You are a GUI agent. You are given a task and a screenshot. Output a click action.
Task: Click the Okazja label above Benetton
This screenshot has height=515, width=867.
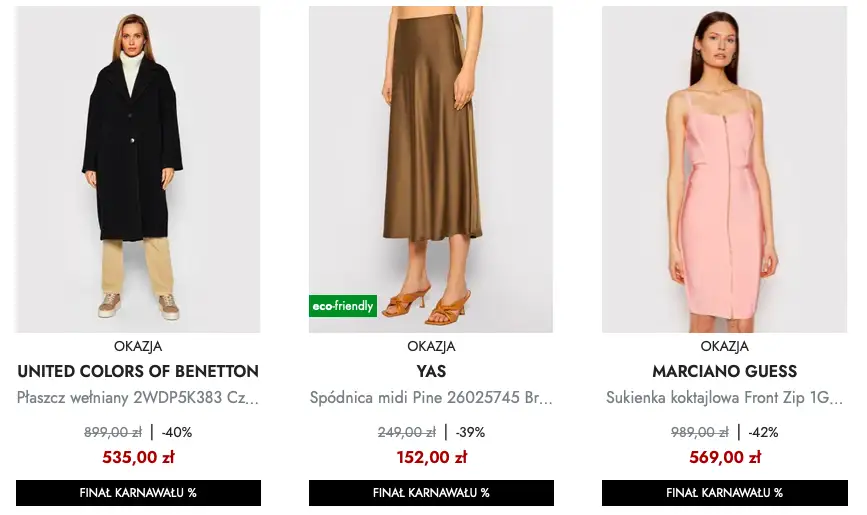[x=138, y=347]
